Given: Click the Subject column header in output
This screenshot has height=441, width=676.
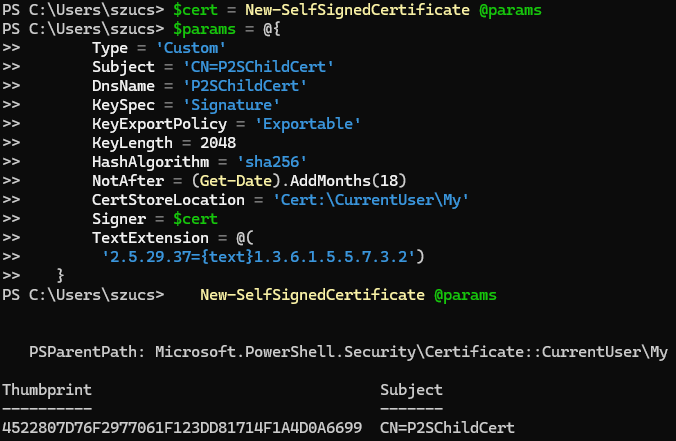Looking at the screenshot, I should pos(411,389).
